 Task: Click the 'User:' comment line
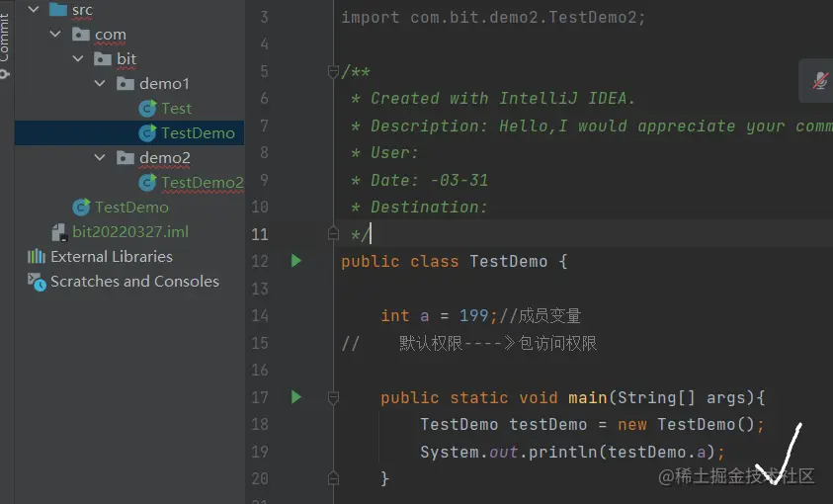point(384,153)
